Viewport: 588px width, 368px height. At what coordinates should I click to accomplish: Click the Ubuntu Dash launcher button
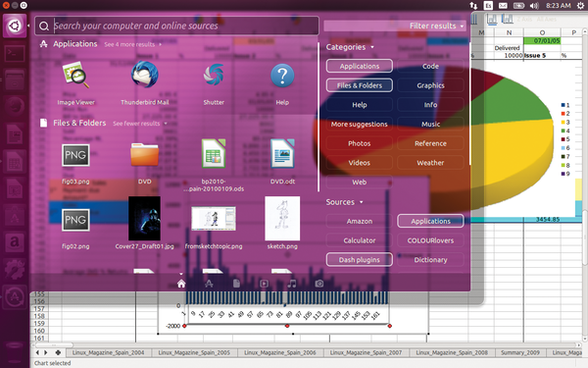pyautogui.click(x=15, y=26)
